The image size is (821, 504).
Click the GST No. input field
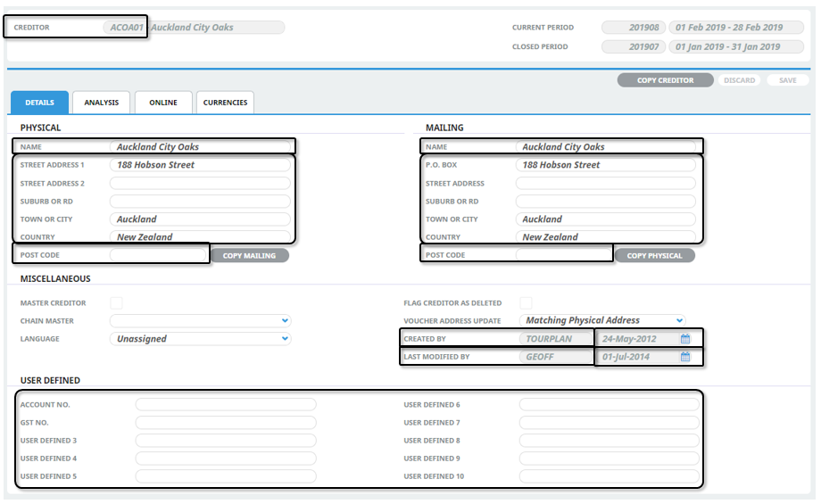[x=226, y=423]
